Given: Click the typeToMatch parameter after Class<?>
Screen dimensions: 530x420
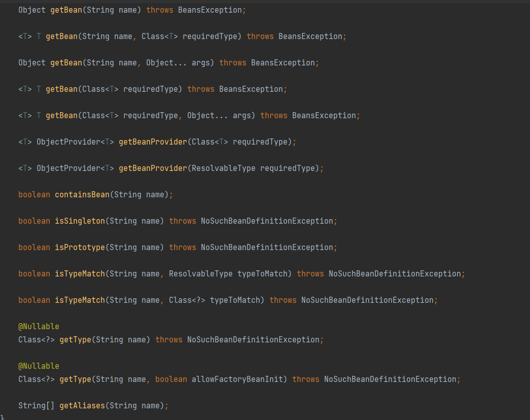Looking at the screenshot, I should click(235, 300).
